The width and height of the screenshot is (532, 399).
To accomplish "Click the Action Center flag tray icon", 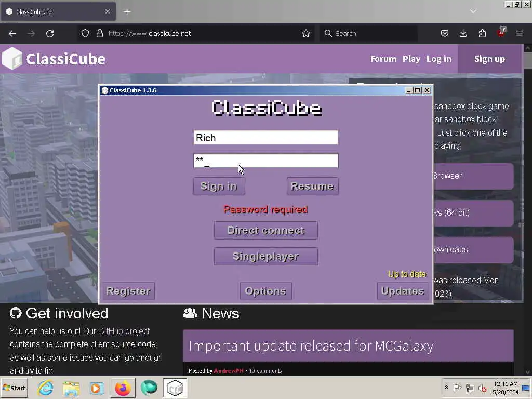I will 457,388.
